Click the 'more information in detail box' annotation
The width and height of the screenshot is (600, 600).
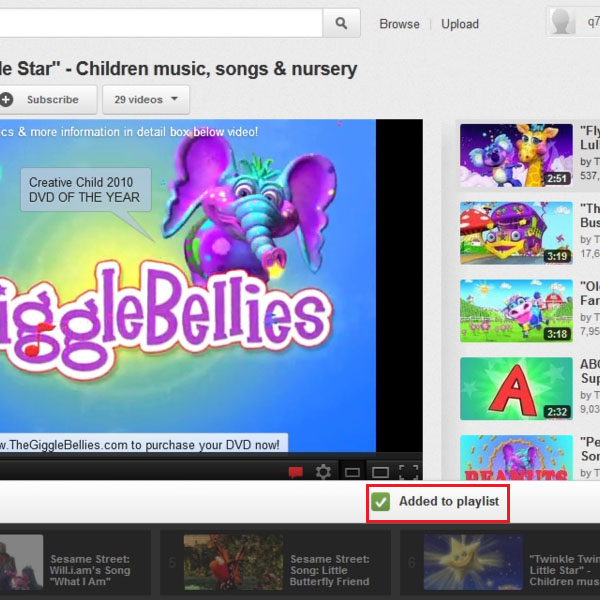pyautogui.click(x=129, y=132)
